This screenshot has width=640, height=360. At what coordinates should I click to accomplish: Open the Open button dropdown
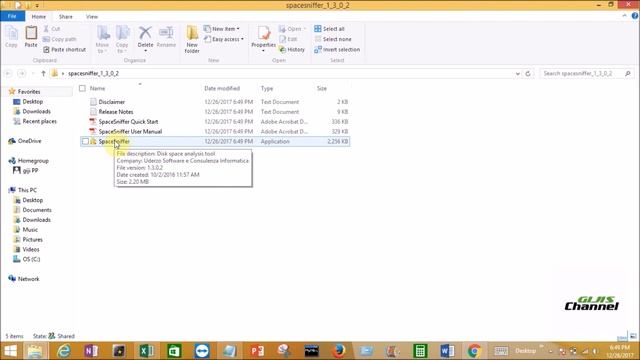click(x=304, y=29)
